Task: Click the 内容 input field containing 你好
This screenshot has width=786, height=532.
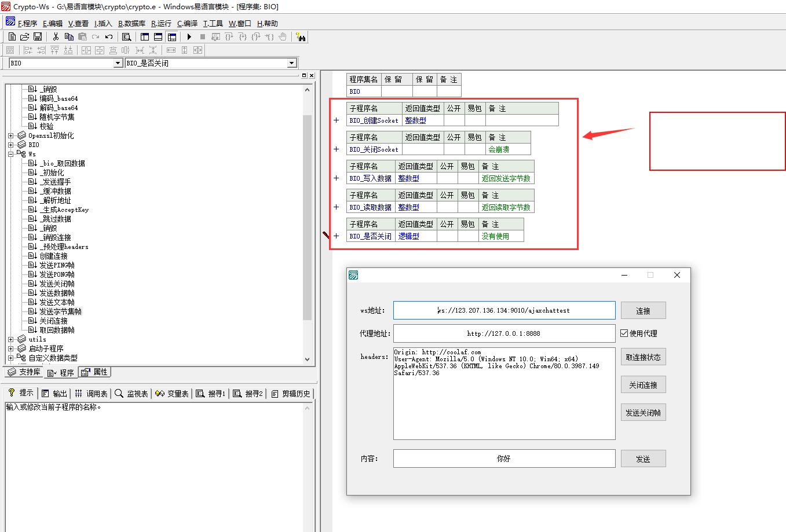Action: [x=504, y=458]
